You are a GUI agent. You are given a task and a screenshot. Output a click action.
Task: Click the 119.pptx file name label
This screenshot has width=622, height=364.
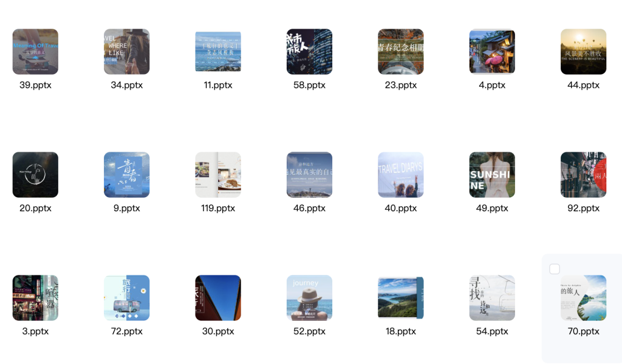coord(218,208)
